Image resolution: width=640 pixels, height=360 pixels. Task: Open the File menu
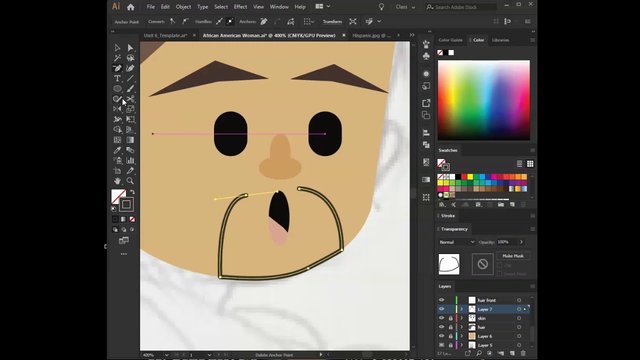pos(151,7)
